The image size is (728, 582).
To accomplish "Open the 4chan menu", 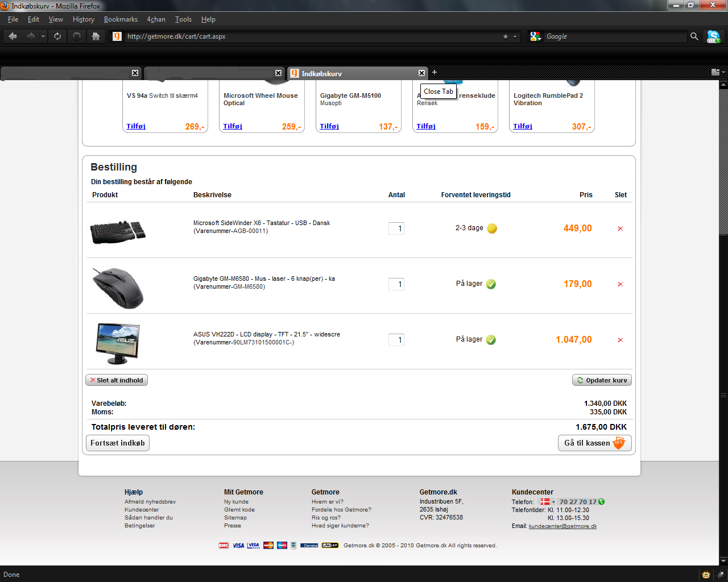I will point(156,19).
